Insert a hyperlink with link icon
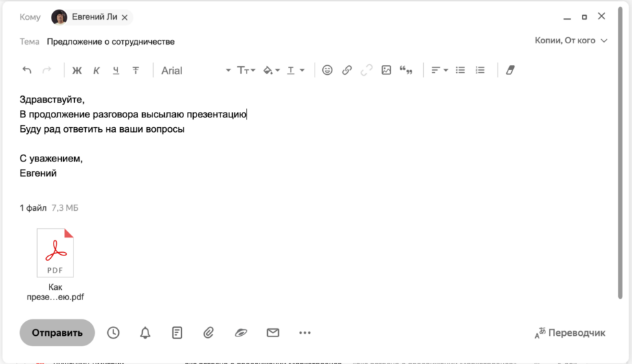This screenshot has width=632, height=364. coord(347,70)
